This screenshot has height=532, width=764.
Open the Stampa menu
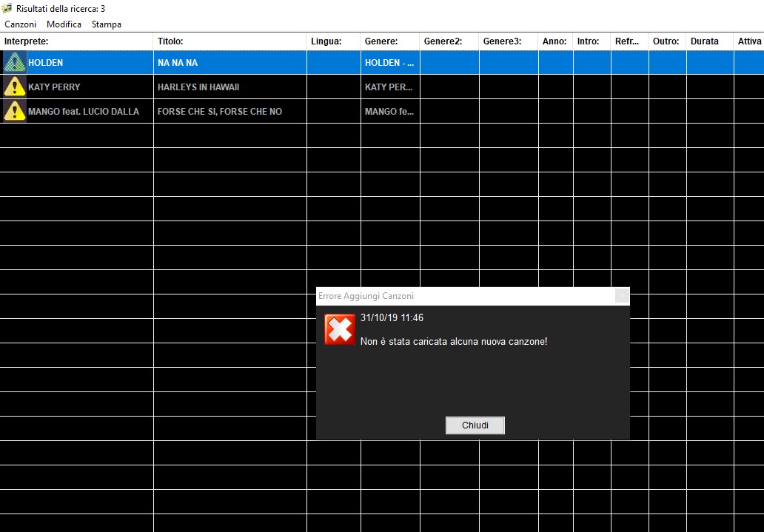106,24
